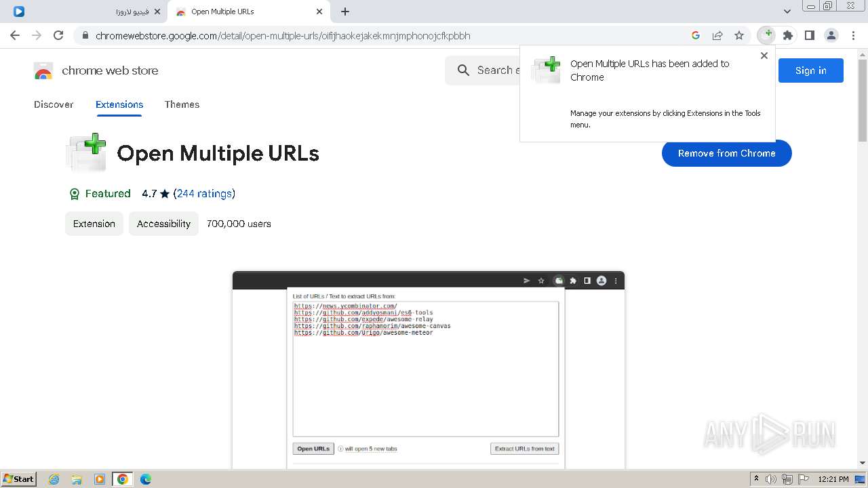Screen dimensions: 868x488
Task: Go back to the previous page
Action: pyautogui.click(x=15, y=35)
